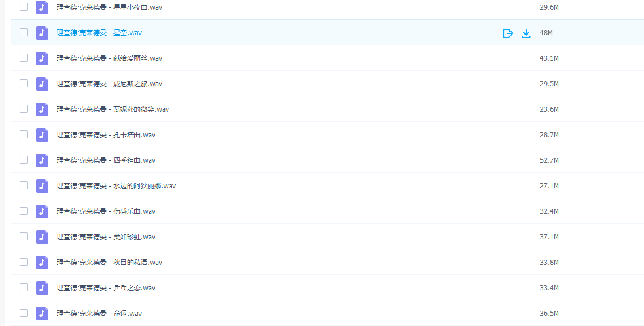Tick the checkbox for 乒乓之恋.wav
Screen dimensions: 644x326
24,286
